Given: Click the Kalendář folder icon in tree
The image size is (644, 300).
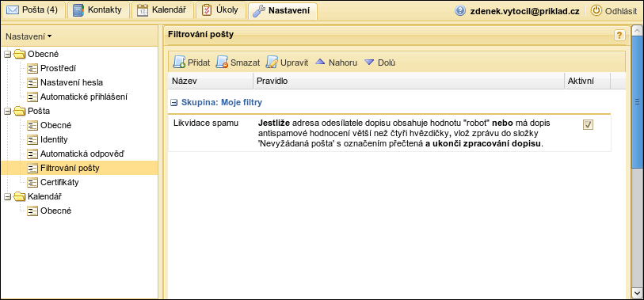Looking at the screenshot, I should [19, 196].
